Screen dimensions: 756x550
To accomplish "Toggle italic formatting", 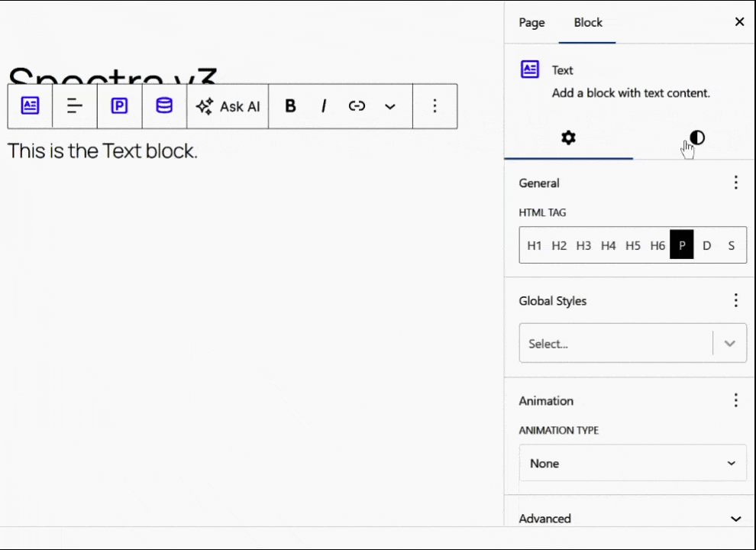I will tap(324, 106).
